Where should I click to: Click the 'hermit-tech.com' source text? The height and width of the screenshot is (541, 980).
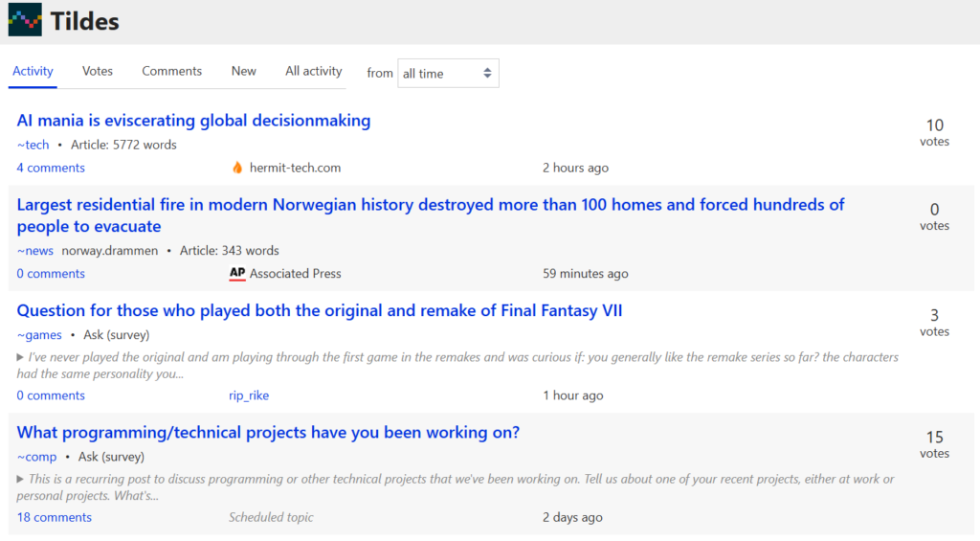click(295, 168)
